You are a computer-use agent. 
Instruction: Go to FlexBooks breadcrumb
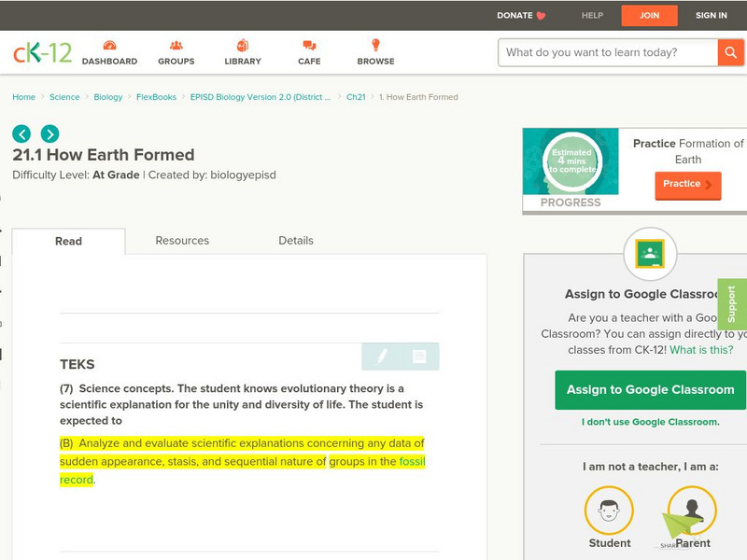pos(156,97)
